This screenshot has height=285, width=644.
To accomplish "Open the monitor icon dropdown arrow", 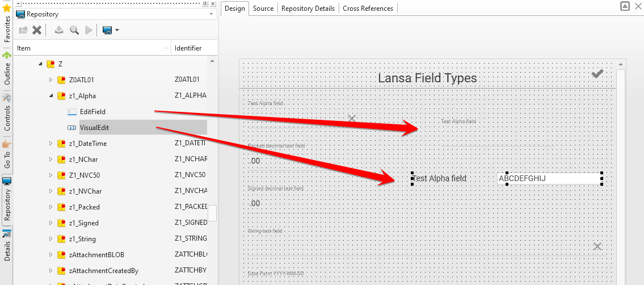I will click(117, 30).
